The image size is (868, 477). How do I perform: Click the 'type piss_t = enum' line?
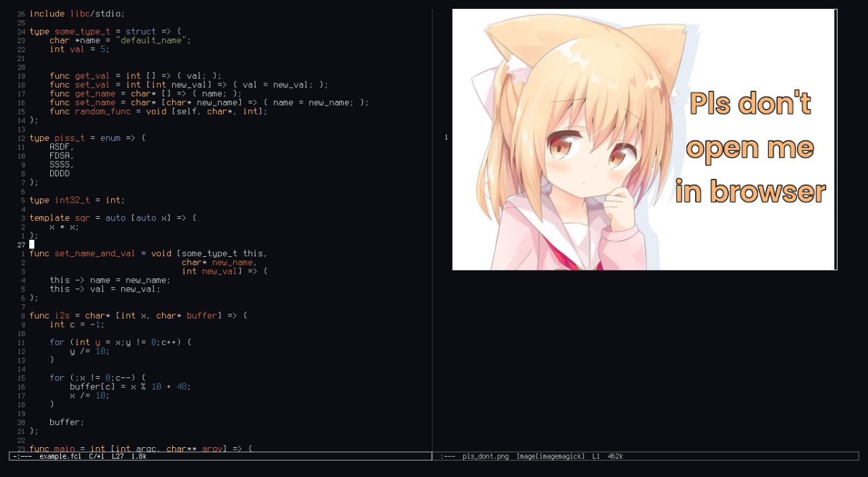click(87, 138)
